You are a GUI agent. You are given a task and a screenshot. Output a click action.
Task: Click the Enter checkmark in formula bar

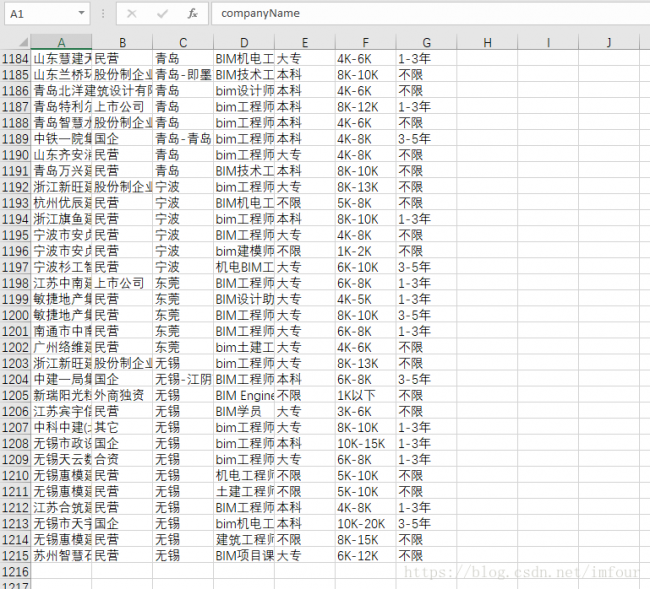(x=161, y=14)
